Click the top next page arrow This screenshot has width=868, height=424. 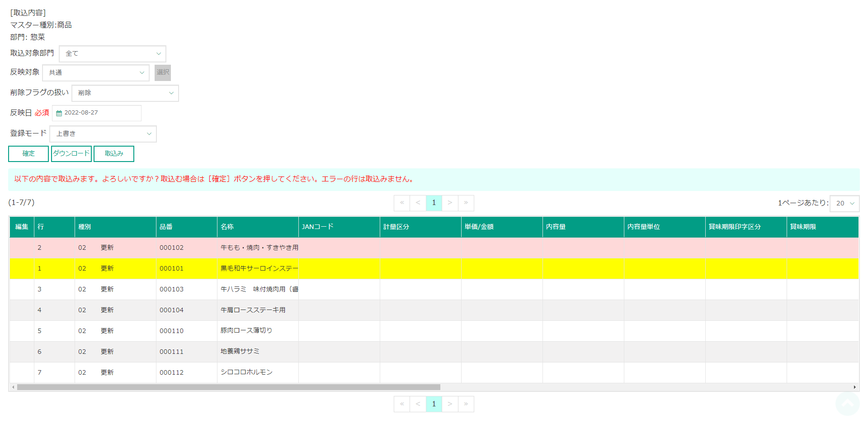pos(450,203)
